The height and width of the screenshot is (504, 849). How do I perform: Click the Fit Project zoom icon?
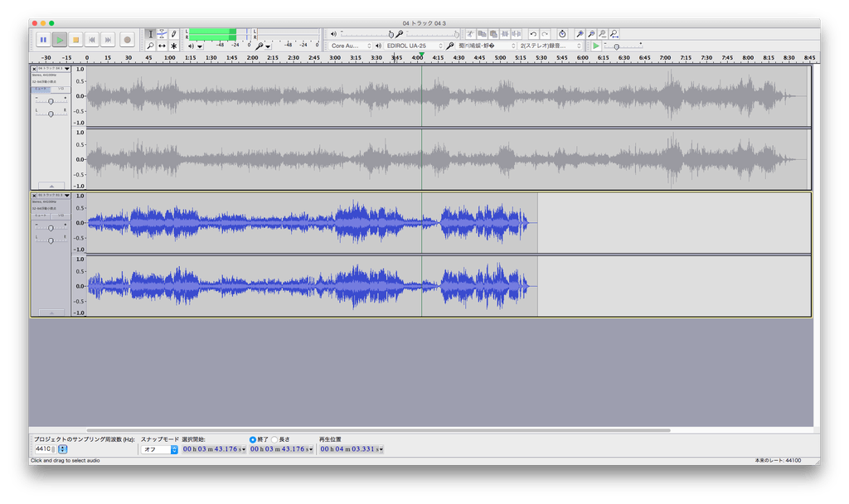click(614, 34)
